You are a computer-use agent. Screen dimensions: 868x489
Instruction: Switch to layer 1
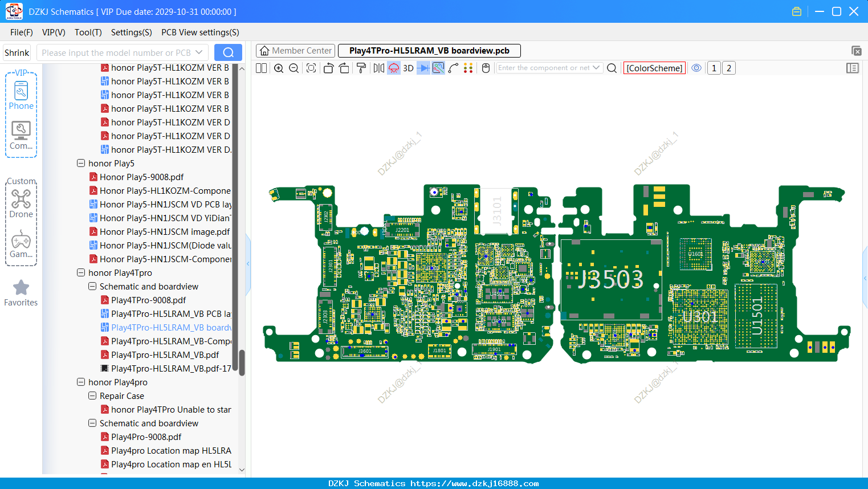coord(714,68)
